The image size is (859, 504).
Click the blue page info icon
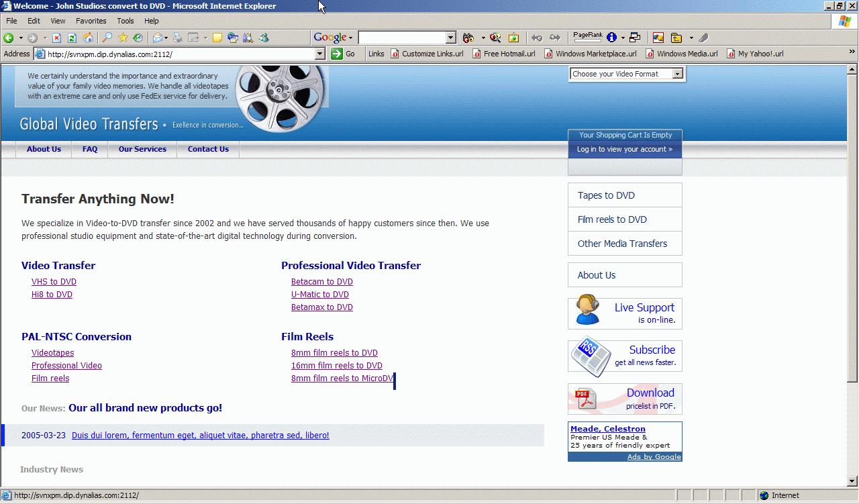[611, 38]
